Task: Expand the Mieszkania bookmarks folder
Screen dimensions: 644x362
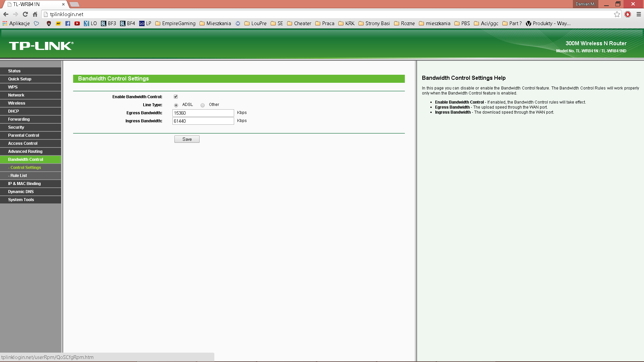Action: click(x=215, y=23)
